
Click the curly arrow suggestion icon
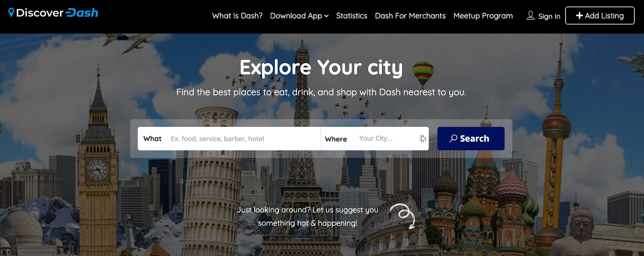pyautogui.click(x=403, y=216)
